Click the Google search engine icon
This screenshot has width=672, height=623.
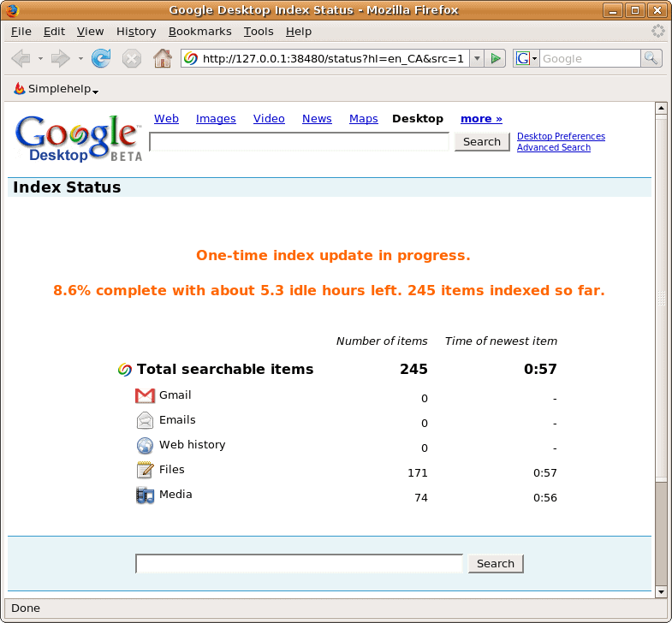522,58
